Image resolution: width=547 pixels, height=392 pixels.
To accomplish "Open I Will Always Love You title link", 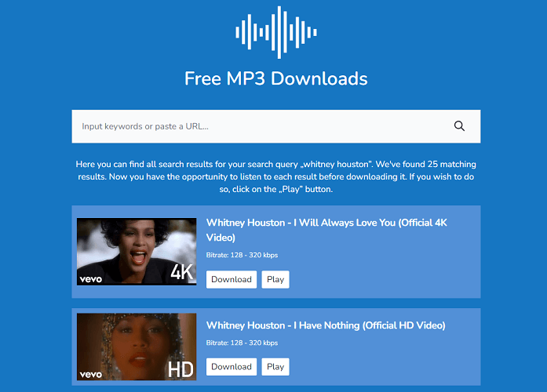I will [326, 230].
